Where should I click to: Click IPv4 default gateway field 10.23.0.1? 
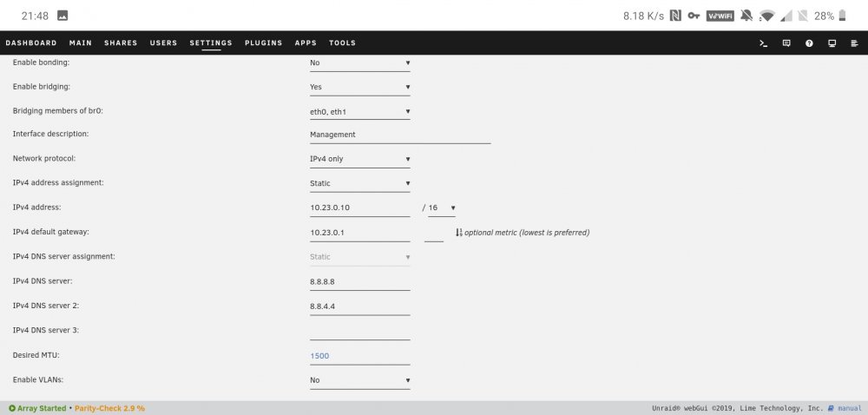pos(360,233)
